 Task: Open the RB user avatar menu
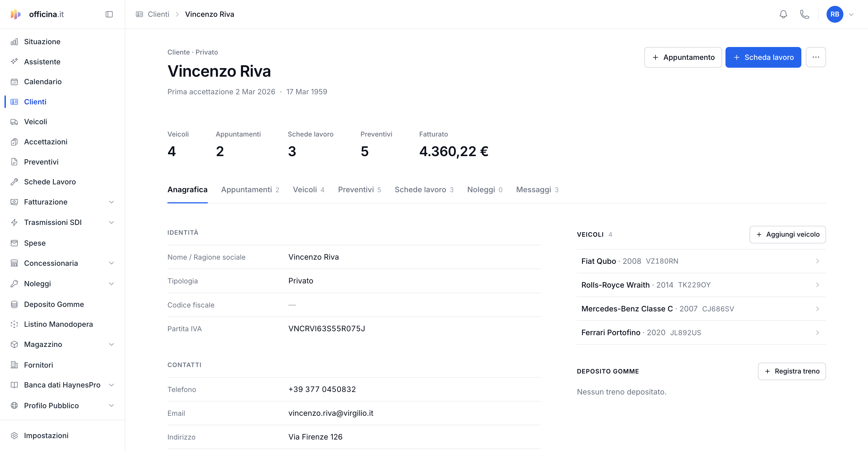835,14
